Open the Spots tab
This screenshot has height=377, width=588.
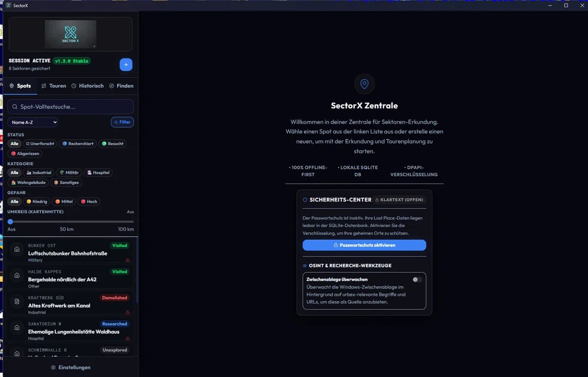point(20,86)
